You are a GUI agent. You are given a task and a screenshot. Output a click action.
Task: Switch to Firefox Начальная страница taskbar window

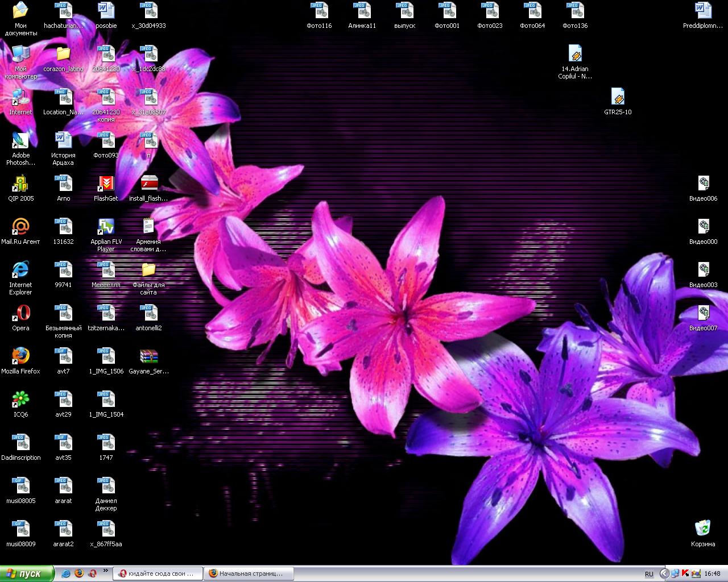pyautogui.click(x=249, y=573)
